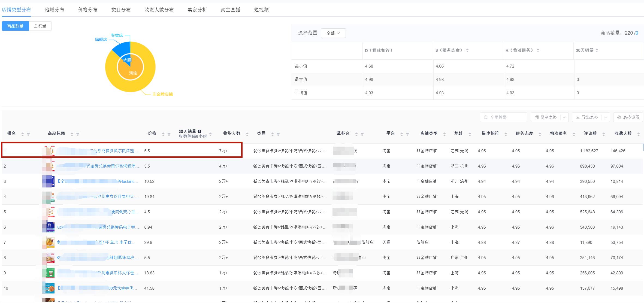
Task: Open the 淘宝直播 tab
Action: 230,10
